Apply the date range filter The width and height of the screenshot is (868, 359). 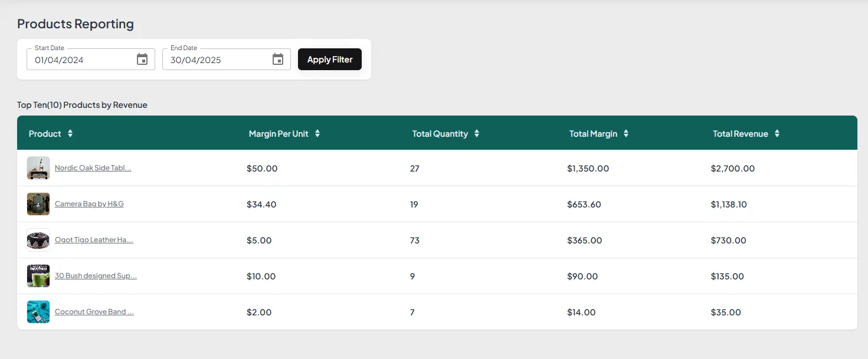329,59
